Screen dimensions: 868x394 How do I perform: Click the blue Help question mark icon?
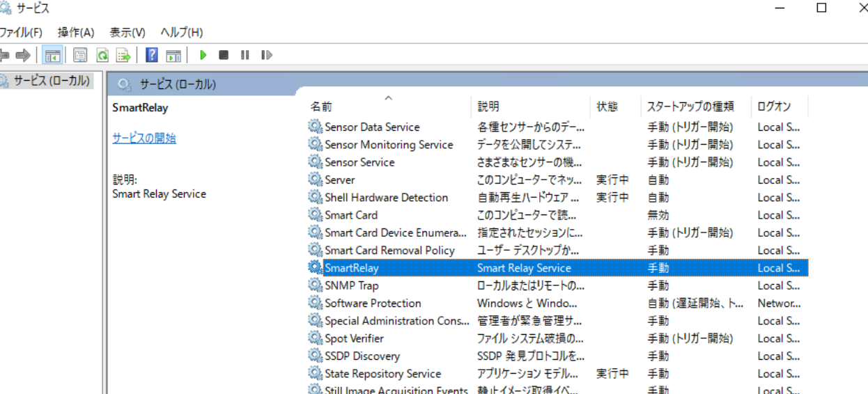coord(152,55)
